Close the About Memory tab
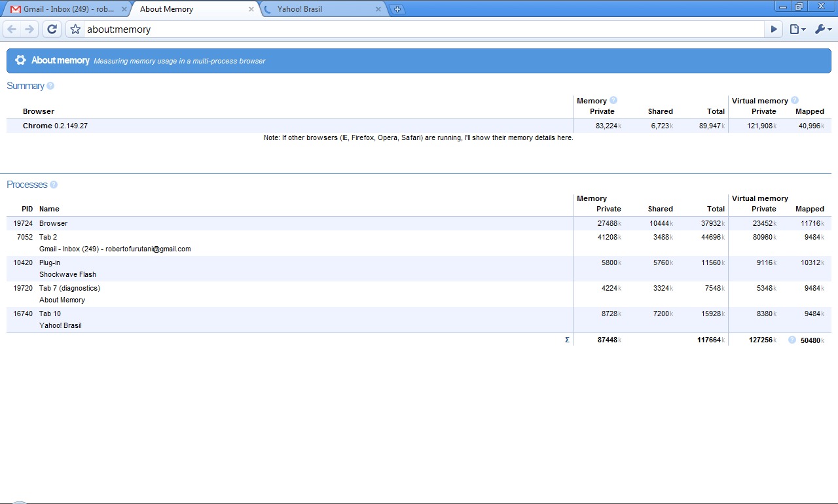This screenshot has height=504, width=838. (251, 9)
